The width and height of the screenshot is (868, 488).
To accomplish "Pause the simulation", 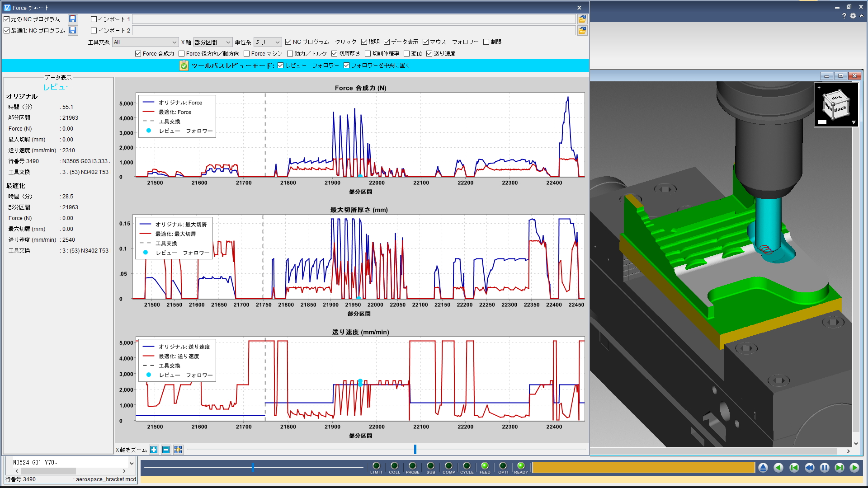I will point(825,468).
